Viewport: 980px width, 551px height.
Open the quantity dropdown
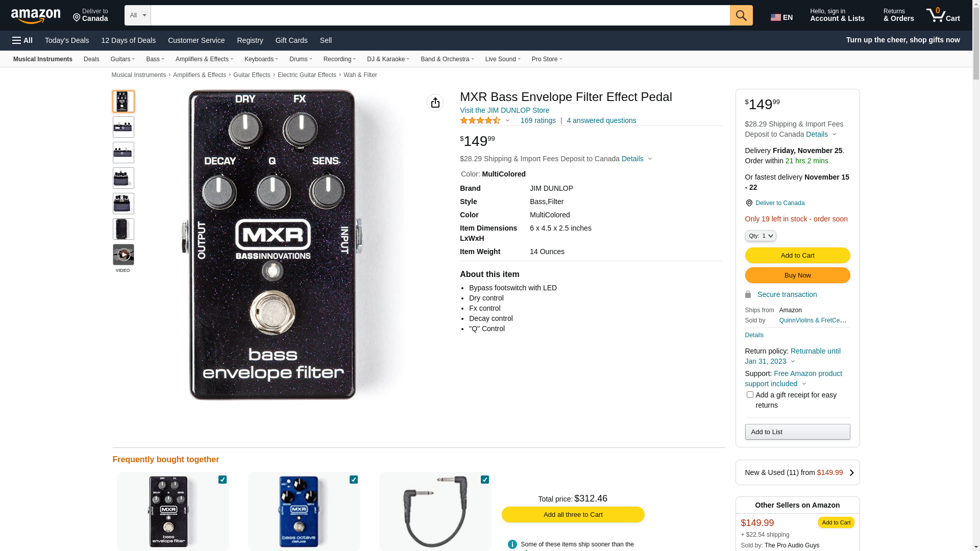(x=761, y=236)
